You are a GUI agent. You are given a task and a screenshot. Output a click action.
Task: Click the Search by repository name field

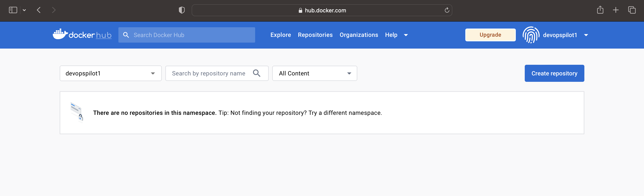[217, 73]
